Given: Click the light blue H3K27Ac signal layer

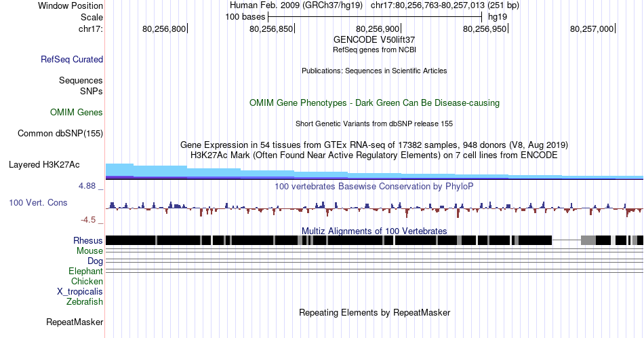Looking at the screenshot, I should click(374, 172).
